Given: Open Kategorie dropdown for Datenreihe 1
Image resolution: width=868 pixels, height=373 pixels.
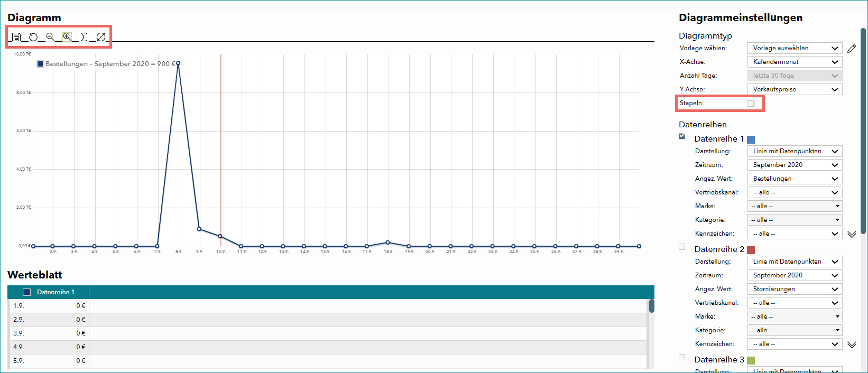Looking at the screenshot, I should (795, 220).
